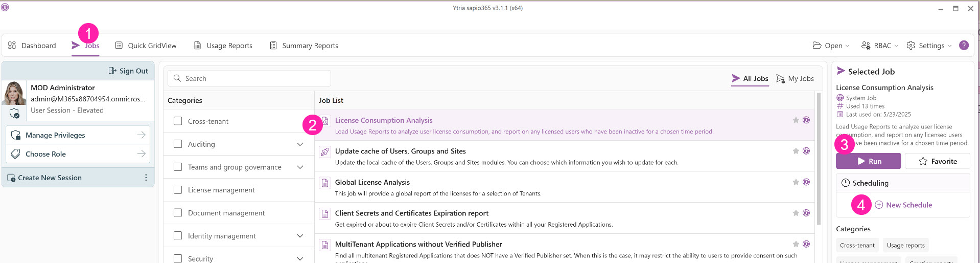Open session options three-dot menu
Viewport: 980px width, 263px height.
pyautogui.click(x=146, y=178)
